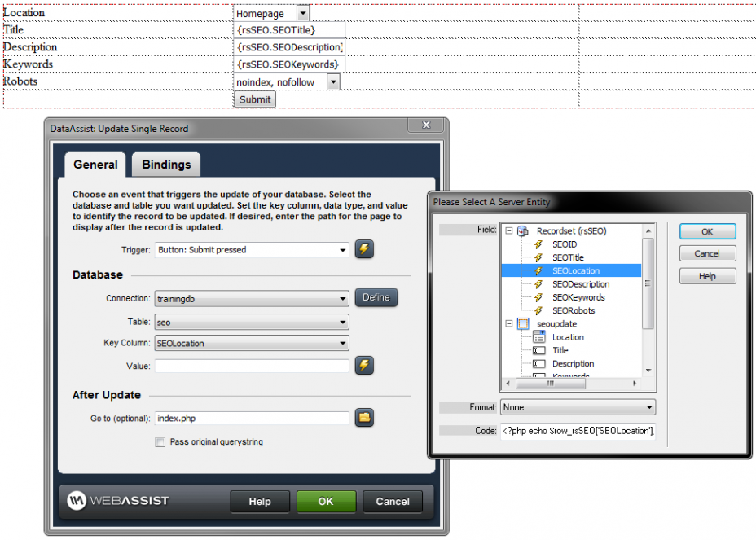Click lightning bolt icon beside Trigger dropdown

point(364,249)
